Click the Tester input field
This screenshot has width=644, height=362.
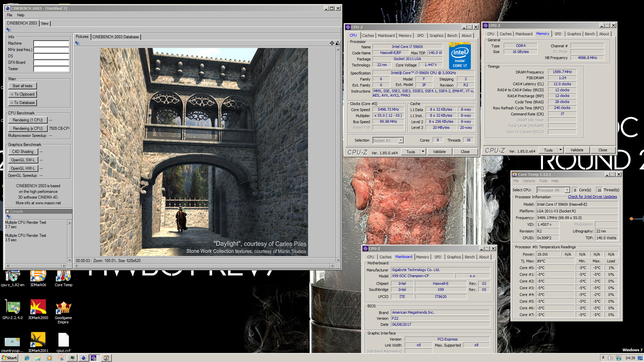51,69
